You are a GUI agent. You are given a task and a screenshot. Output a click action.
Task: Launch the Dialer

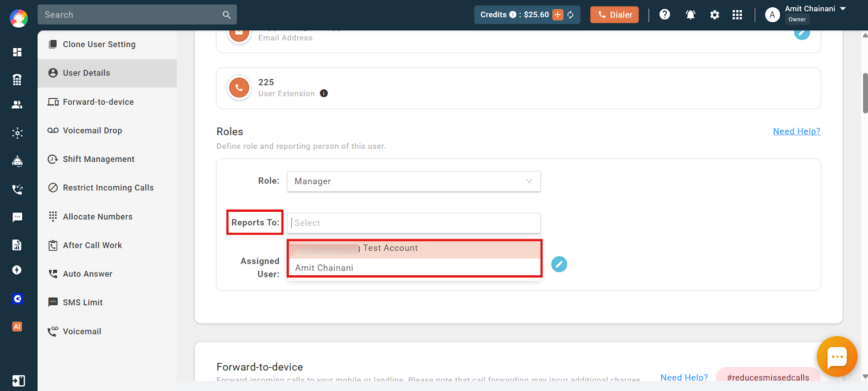615,15
